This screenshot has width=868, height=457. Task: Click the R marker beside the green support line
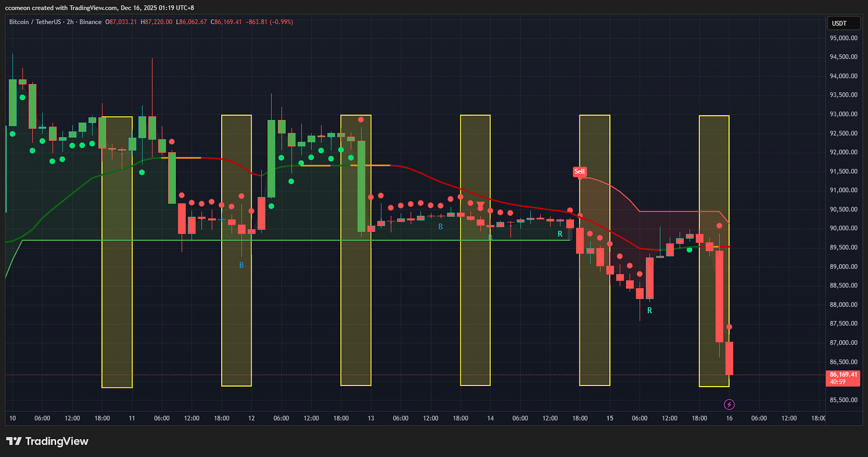(560, 234)
